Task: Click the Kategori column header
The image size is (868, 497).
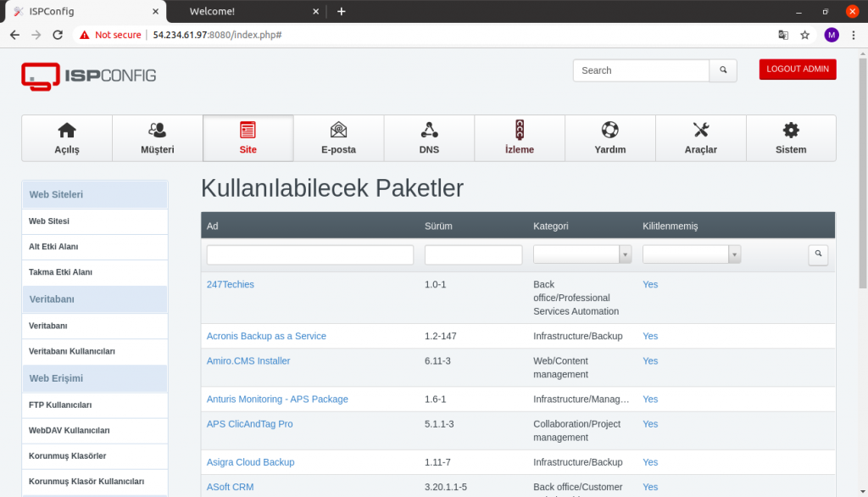Action: pos(551,226)
